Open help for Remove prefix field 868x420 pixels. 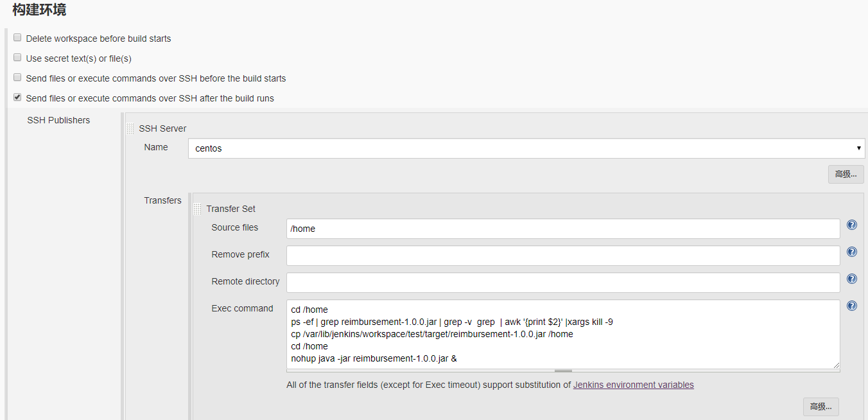852,252
